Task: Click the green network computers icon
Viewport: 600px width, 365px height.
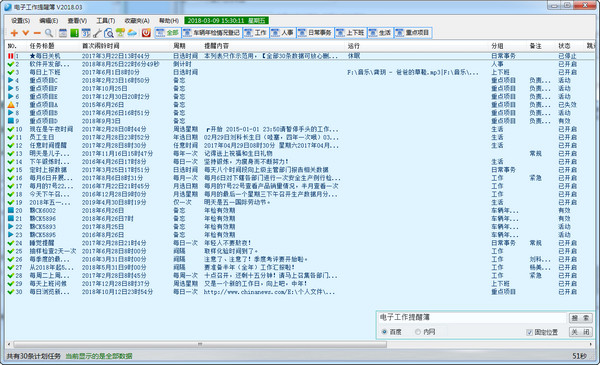Action: click(x=121, y=33)
